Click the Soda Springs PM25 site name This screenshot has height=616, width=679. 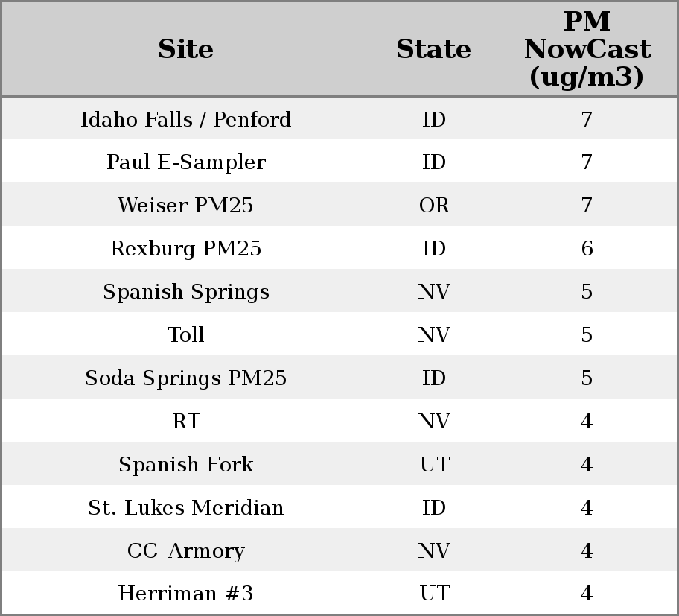(x=185, y=378)
